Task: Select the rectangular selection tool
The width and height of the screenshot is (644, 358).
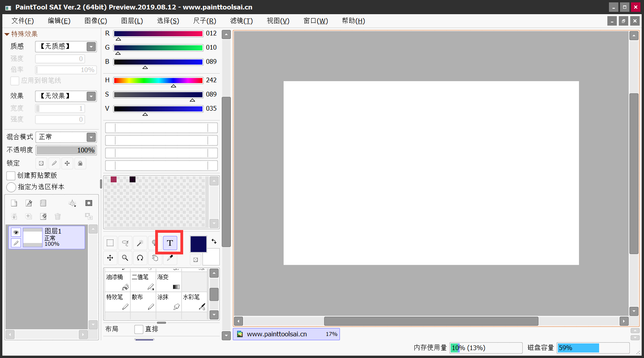Action: pyautogui.click(x=110, y=243)
